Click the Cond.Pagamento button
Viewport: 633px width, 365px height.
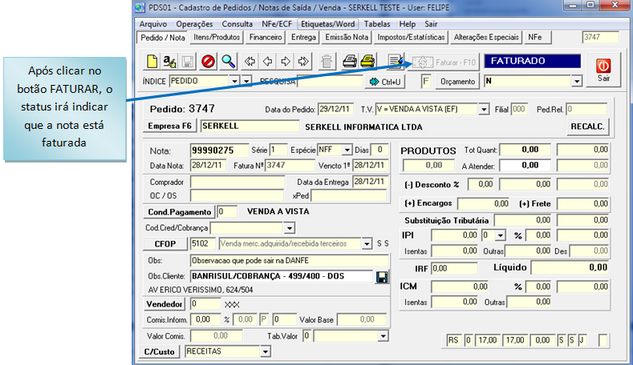179,212
